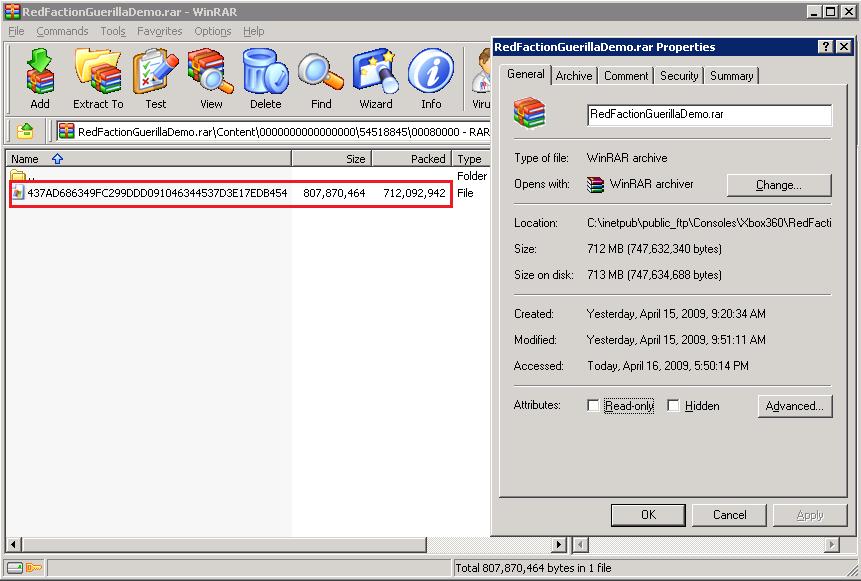The width and height of the screenshot is (861, 581).
Task: Open the View tool in toolbar
Action: [211, 78]
